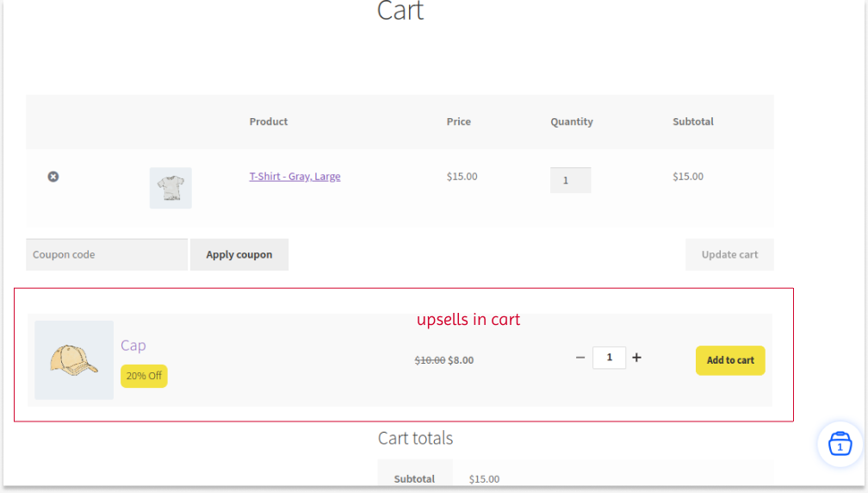Viewport: 868px width, 493px height.
Task: Decrease Cap quantity with minus icon
Action: click(580, 358)
